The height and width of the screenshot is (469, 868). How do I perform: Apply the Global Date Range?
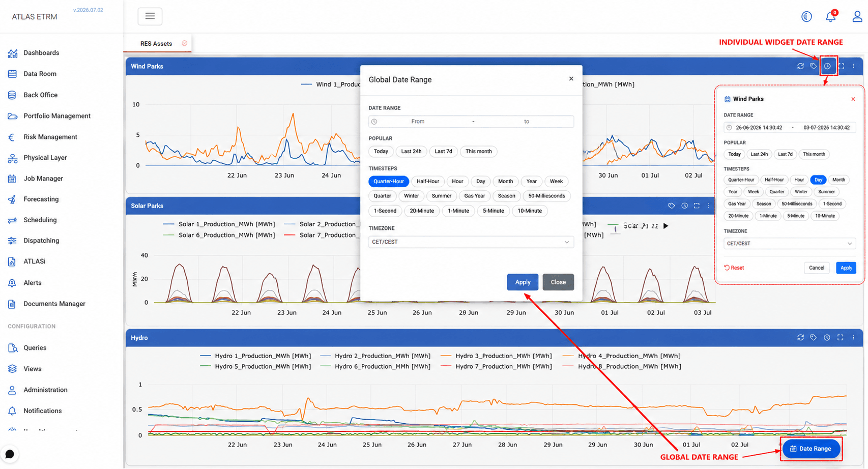click(x=523, y=282)
